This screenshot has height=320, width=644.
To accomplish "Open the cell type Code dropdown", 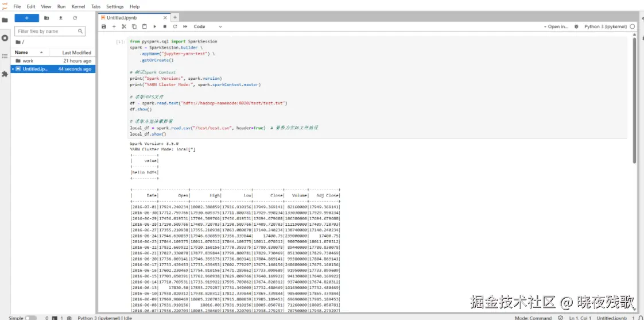I will (x=207, y=26).
